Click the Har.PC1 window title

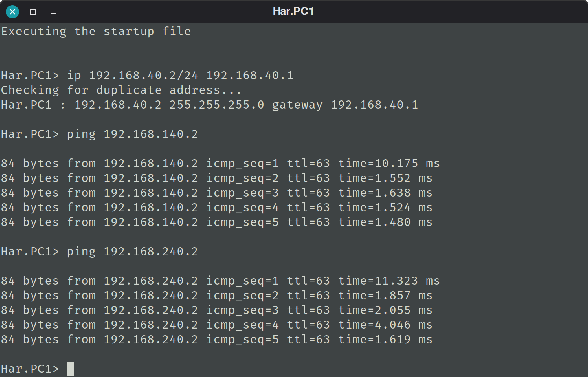[x=293, y=11]
